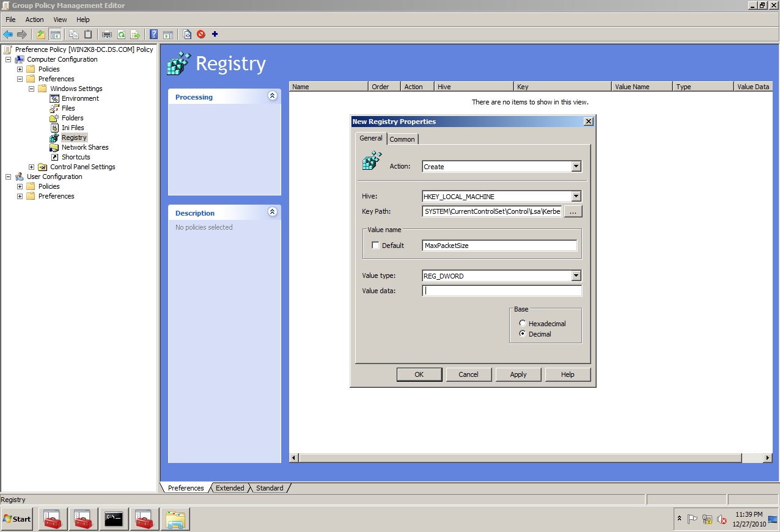
Task: Click the blue plus New item icon
Action: coord(215,34)
